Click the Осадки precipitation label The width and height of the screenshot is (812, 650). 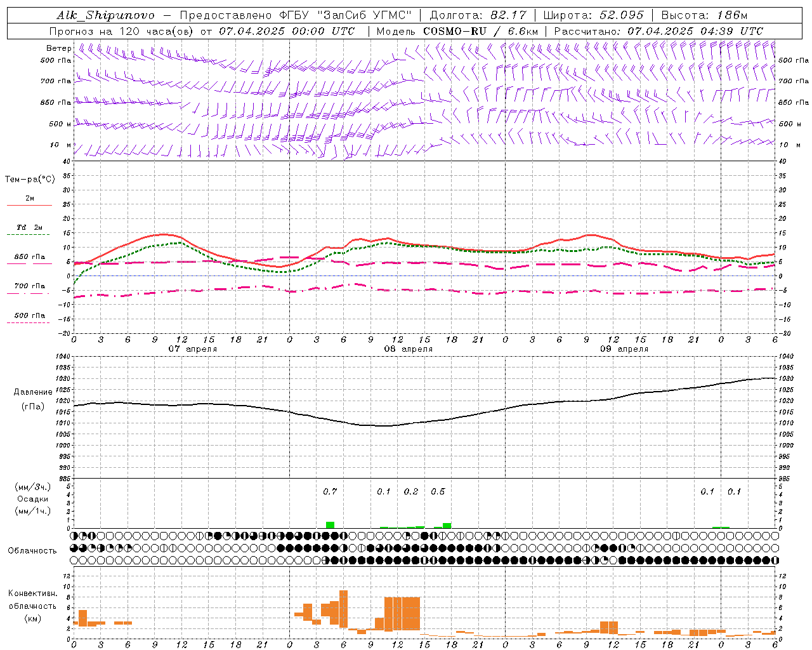coord(32,499)
